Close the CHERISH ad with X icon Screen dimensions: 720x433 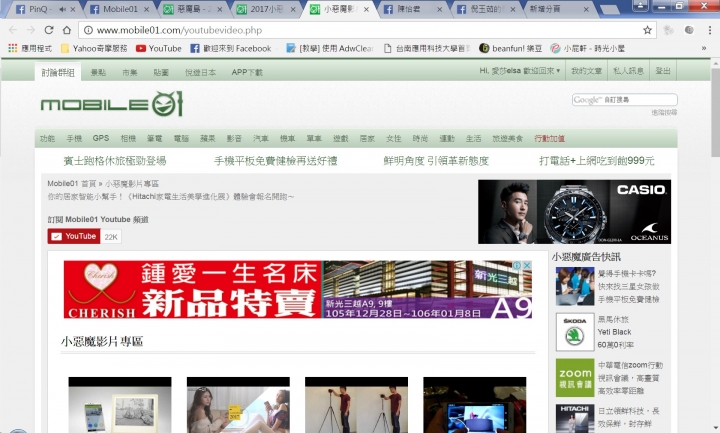pyautogui.click(x=527, y=265)
